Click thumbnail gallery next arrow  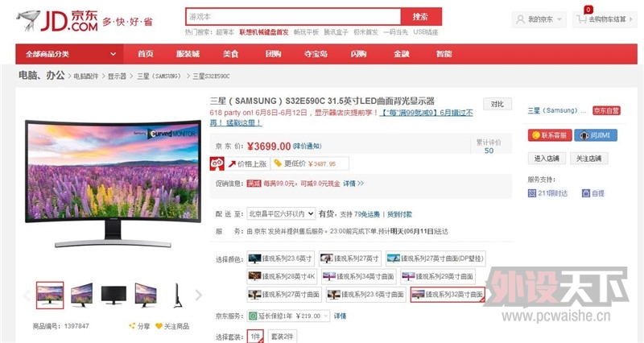(198, 295)
